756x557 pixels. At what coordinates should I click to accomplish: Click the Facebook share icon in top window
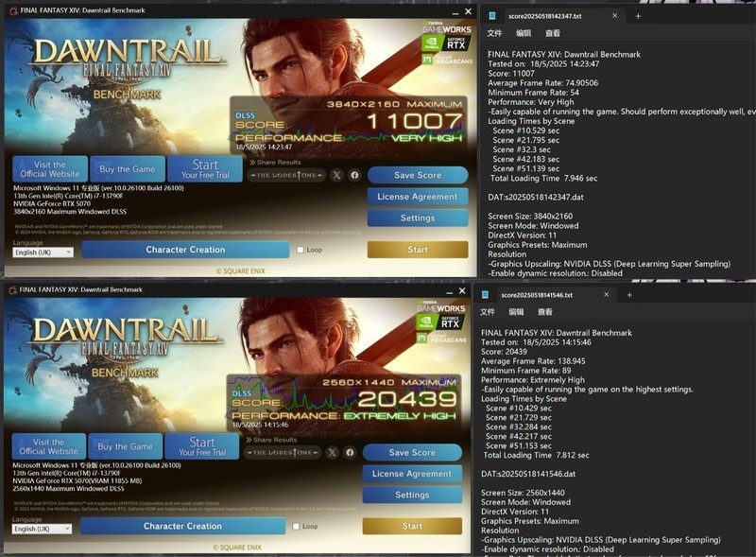(355, 175)
